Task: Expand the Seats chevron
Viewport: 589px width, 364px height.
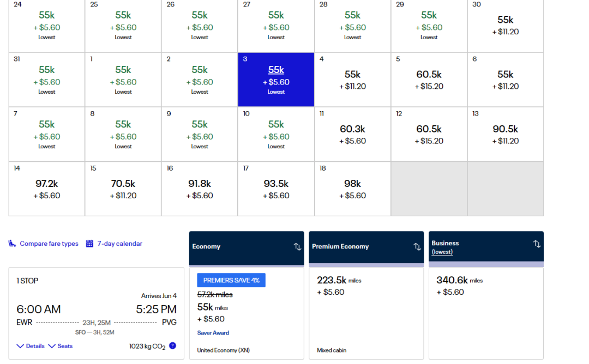Action: [52, 346]
